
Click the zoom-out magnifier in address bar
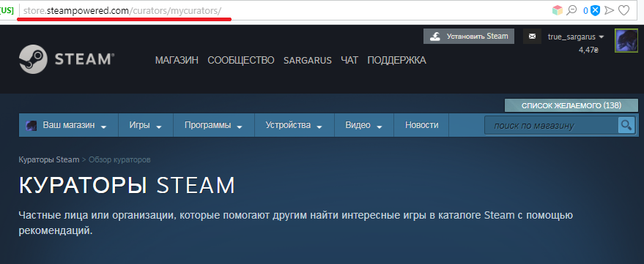tap(571, 10)
